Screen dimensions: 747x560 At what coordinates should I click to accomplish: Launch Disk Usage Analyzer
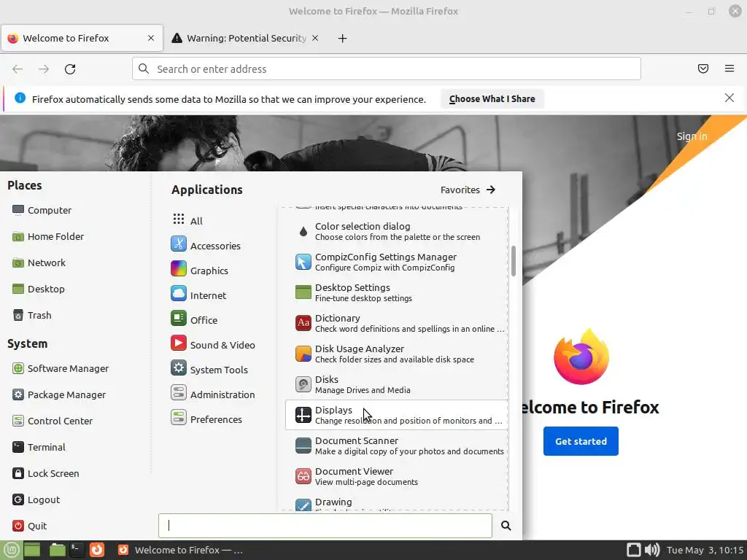coord(396,354)
